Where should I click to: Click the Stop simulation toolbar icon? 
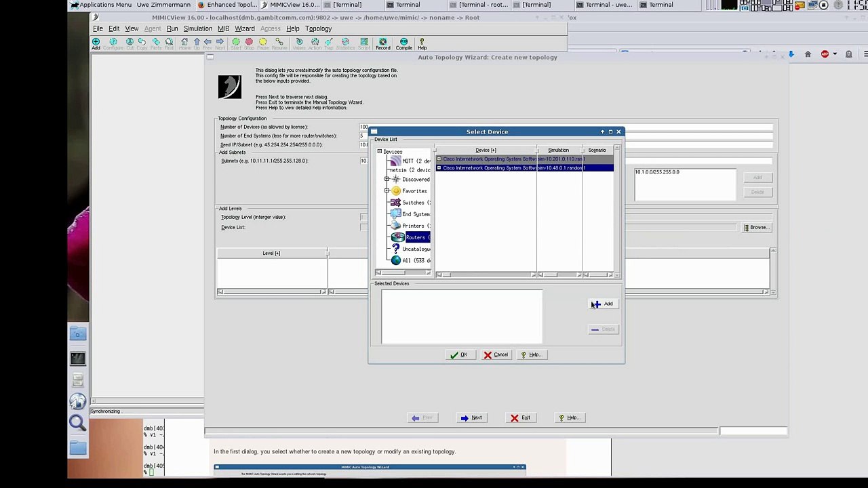(249, 43)
